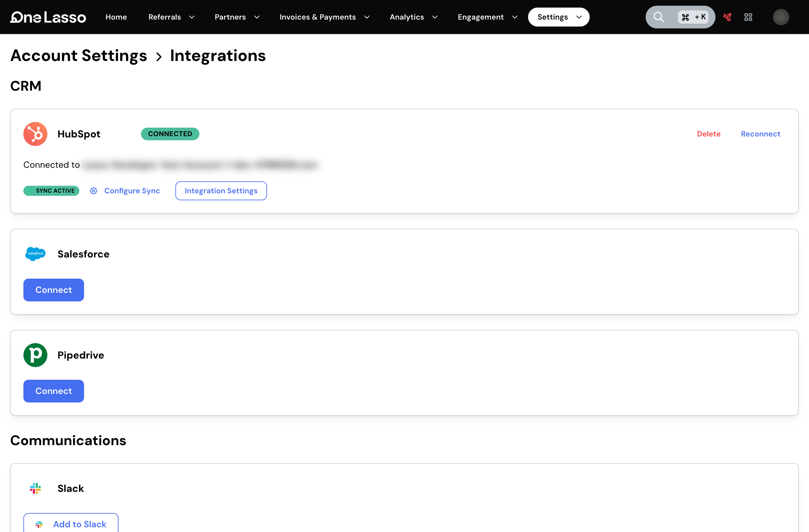The image size is (809, 532).
Task: Open the search magnifier icon
Action: coord(659,17)
